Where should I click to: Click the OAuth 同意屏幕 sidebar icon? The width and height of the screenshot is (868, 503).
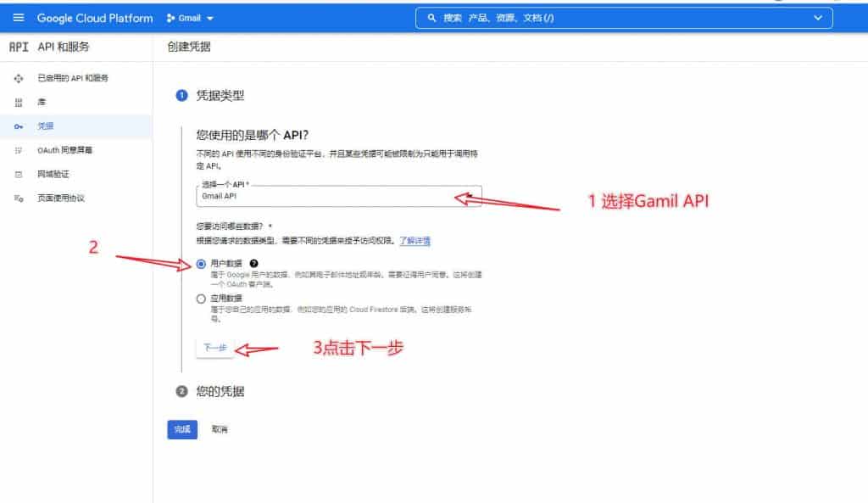[19, 150]
